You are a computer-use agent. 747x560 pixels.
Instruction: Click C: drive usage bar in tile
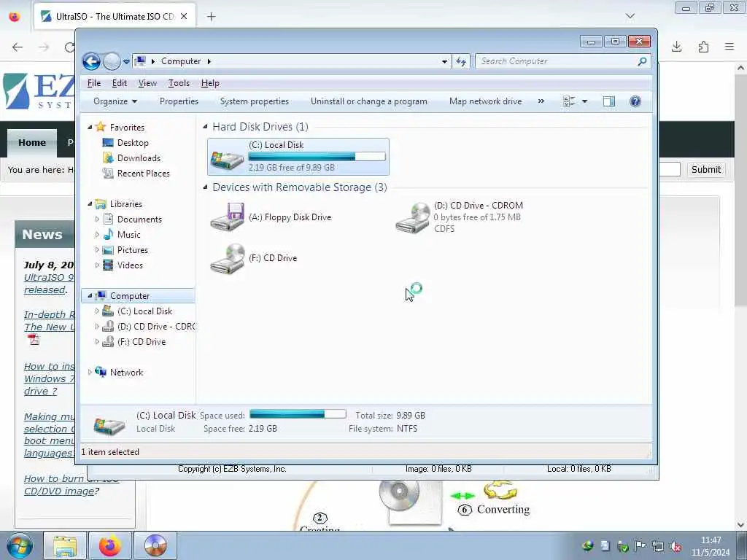[317, 156]
